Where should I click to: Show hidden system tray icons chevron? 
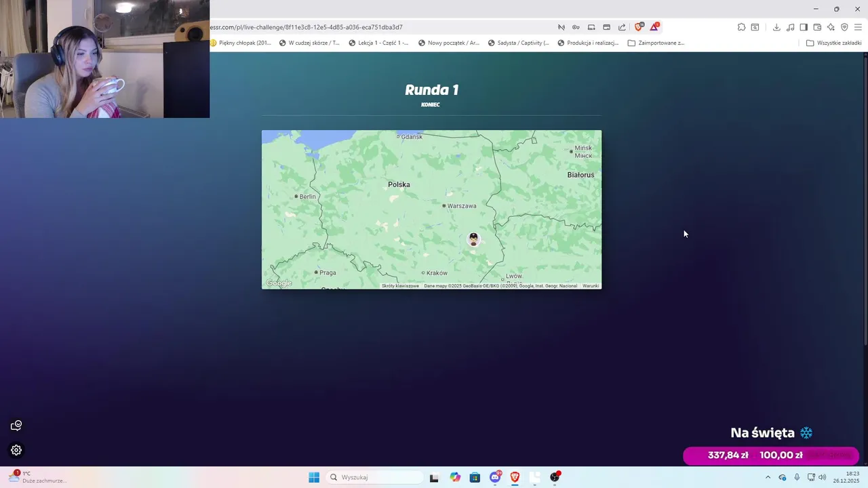click(x=768, y=477)
